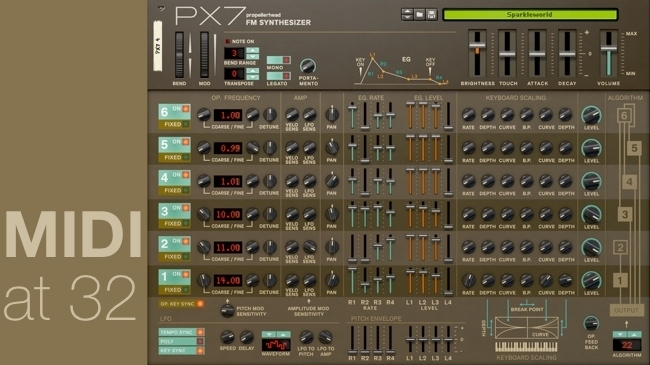The height and width of the screenshot is (365, 650).
Task: Click the algorithm number display showing 22
Action: 627,345
